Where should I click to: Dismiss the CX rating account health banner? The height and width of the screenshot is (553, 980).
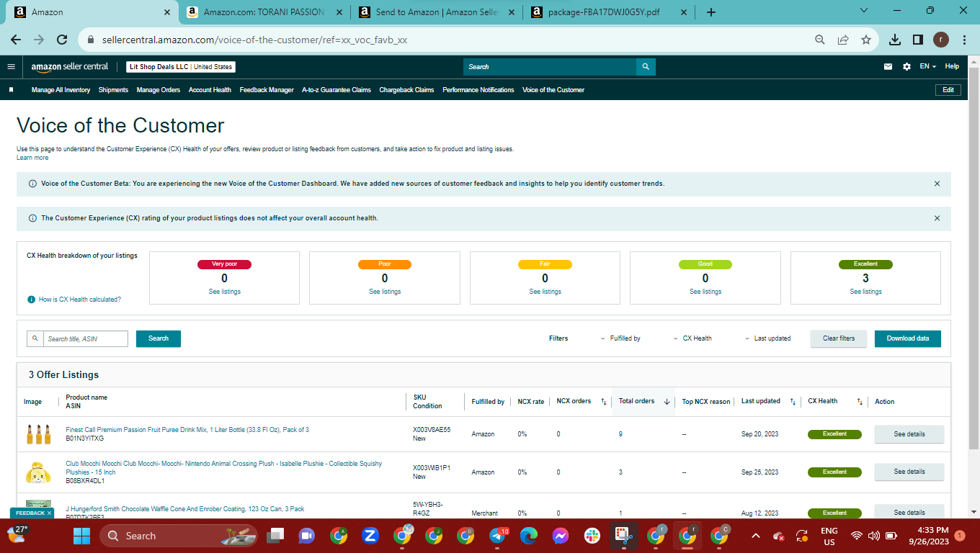click(x=937, y=218)
